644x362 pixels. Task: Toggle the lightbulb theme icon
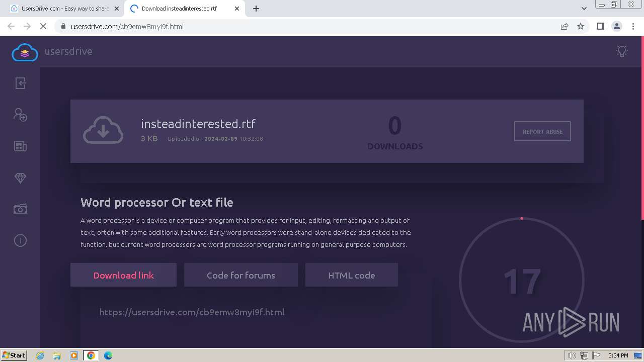coord(622,51)
